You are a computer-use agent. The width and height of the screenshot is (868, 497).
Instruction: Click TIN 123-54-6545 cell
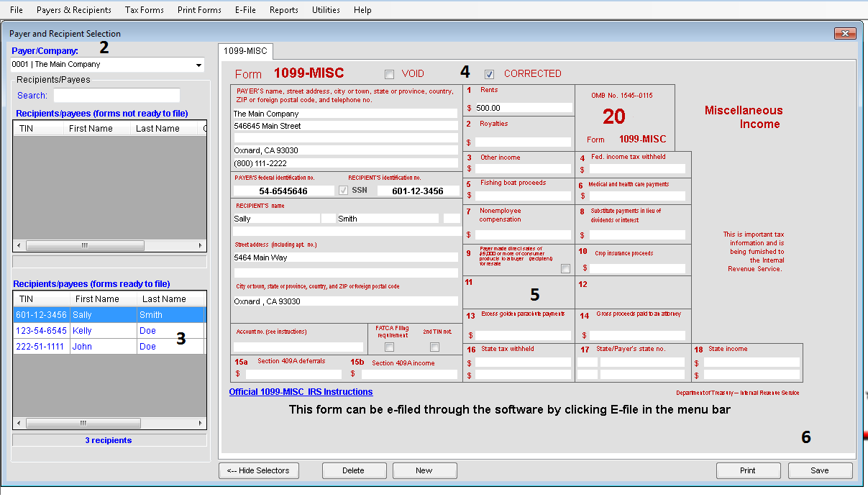tap(41, 331)
